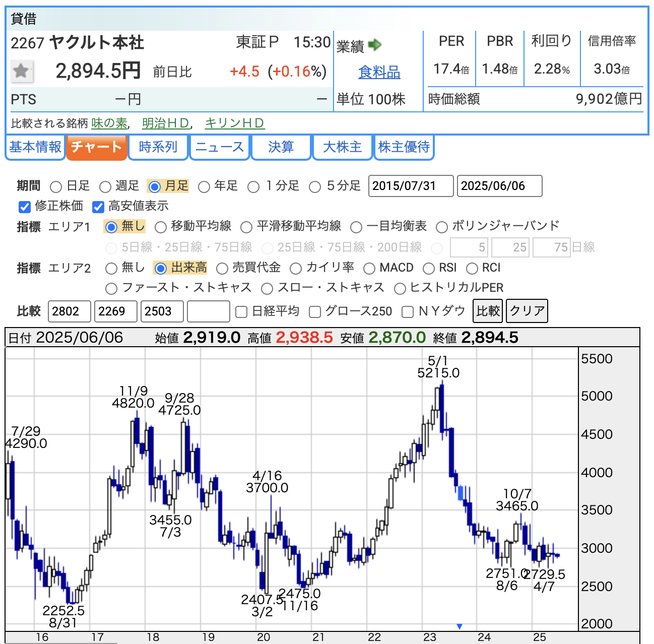
Task: Open チャート tab
Action: 97,147
